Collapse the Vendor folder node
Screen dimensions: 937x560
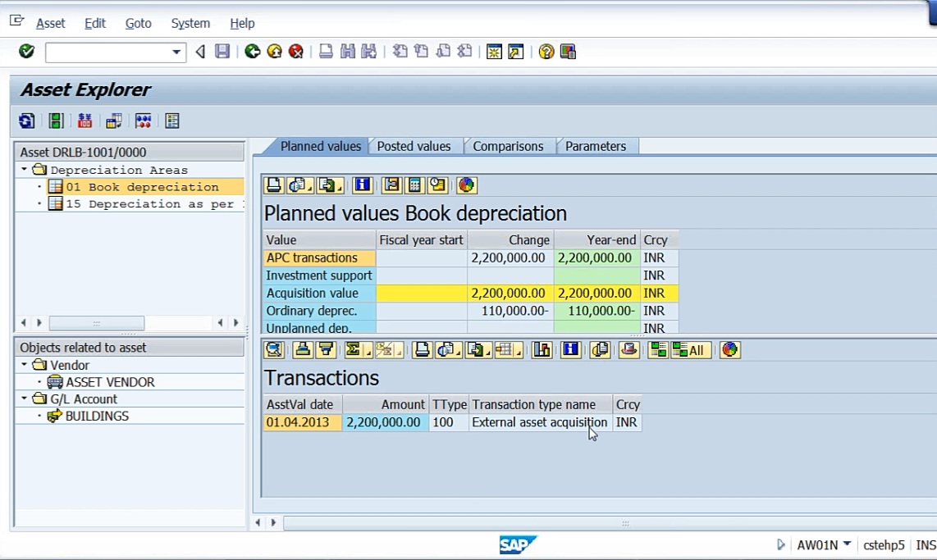(24, 365)
